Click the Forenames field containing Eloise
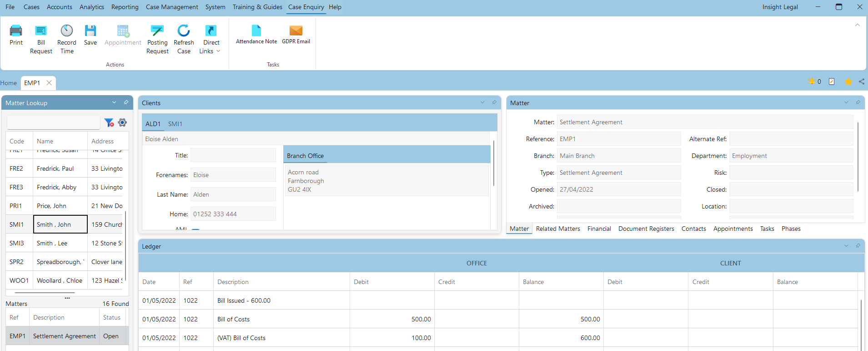 [x=233, y=175]
